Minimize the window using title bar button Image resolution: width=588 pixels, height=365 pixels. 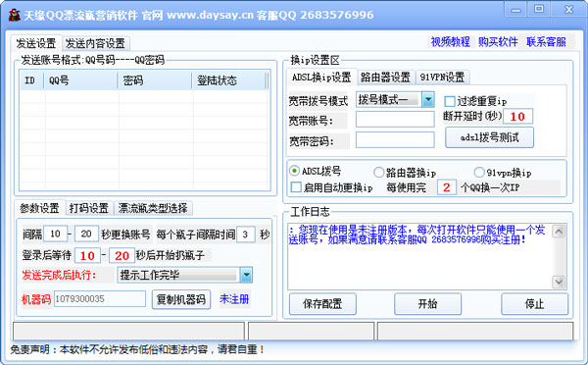pos(516,10)
